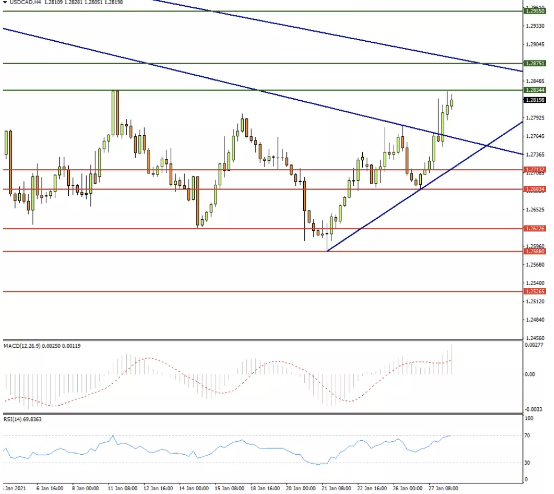Select the black current price tag 1.28198
This screenshot has height=494, width=554.
535,100
